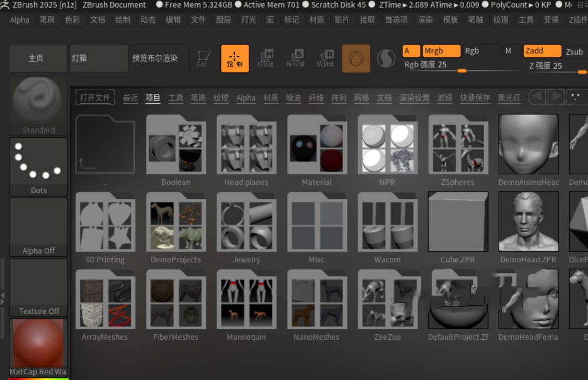Select the DemoHead.ZPR project thumbnail
This screenshot has height=380, width=588.
528,228
